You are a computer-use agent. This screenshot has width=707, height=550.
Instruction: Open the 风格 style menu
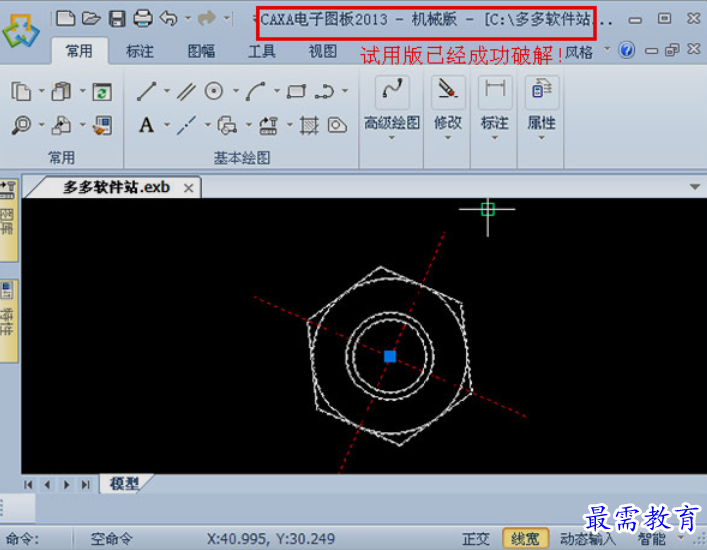[x=579, y=53]
